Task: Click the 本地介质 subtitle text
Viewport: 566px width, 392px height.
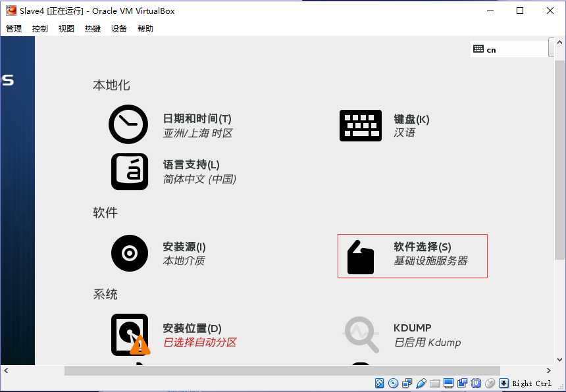Action: click(x=184, y=260)
